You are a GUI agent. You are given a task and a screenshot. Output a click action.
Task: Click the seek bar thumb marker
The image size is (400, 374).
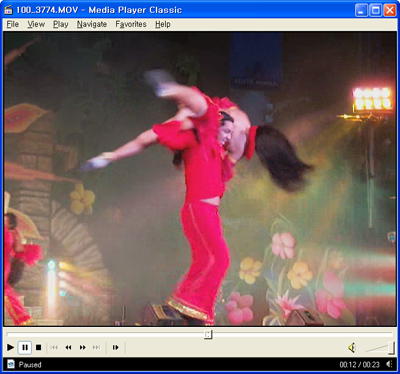(x=208, y=334)
